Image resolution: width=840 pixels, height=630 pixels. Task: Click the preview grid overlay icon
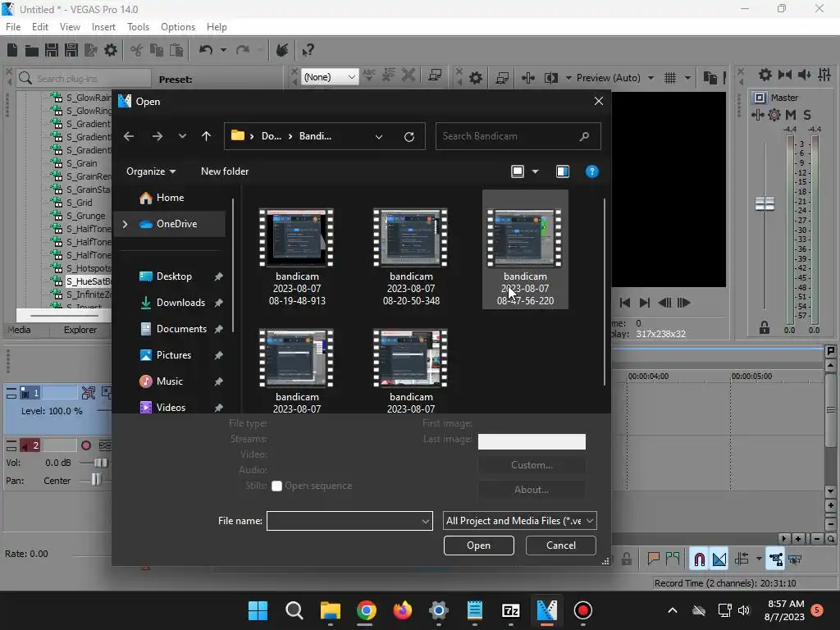[x=670, y=78]
